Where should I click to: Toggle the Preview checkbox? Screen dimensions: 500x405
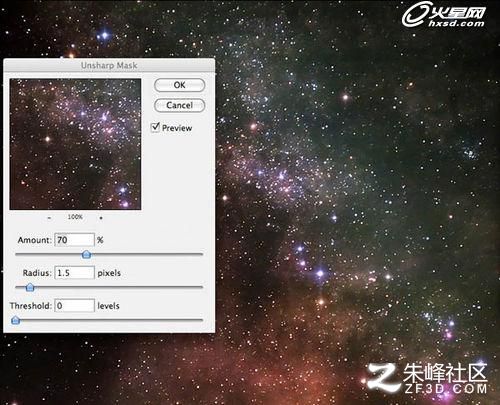coord(155,127)
